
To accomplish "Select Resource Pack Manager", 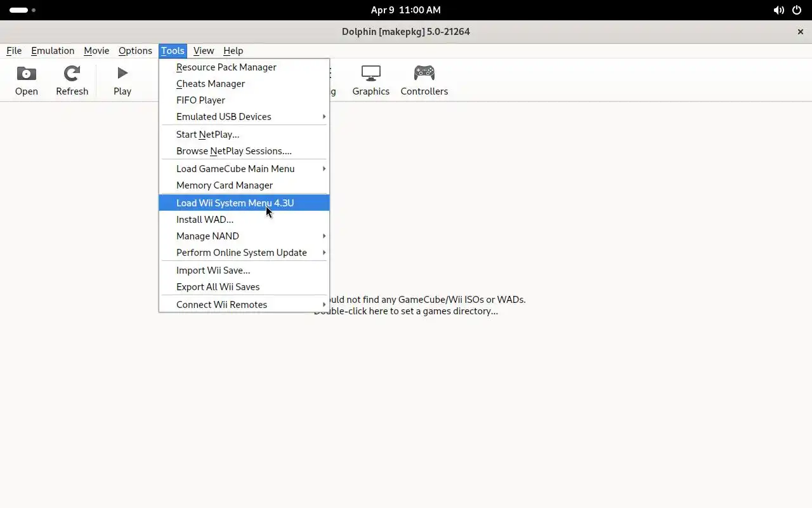I will coord(244,67).
